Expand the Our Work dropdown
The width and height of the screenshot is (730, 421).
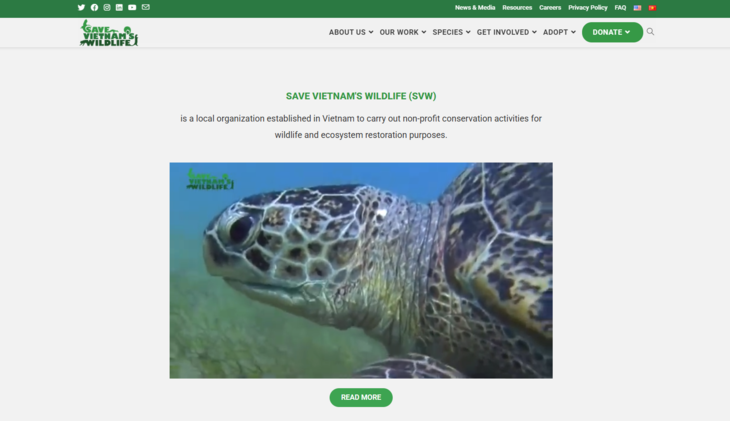403,32
